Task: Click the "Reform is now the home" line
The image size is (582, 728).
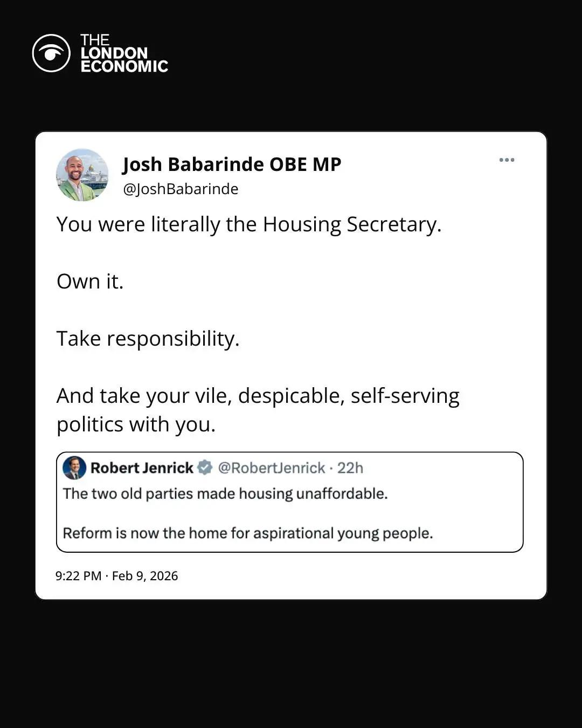Action: [248, 533]
